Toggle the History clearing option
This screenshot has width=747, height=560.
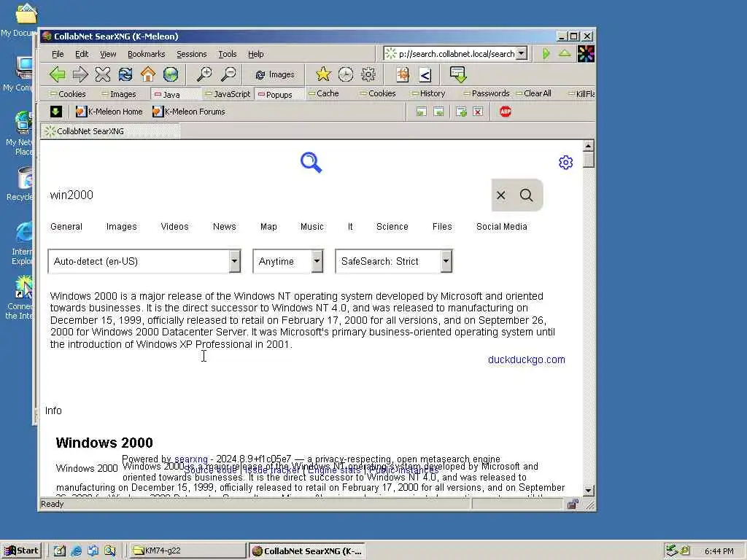427,93
